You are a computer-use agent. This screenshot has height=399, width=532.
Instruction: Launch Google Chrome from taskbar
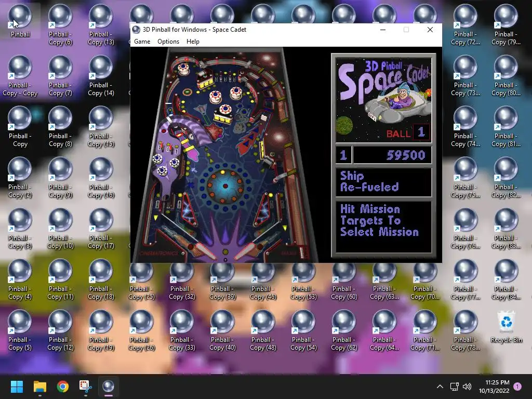pyautogui.click(x=62, y=387)
